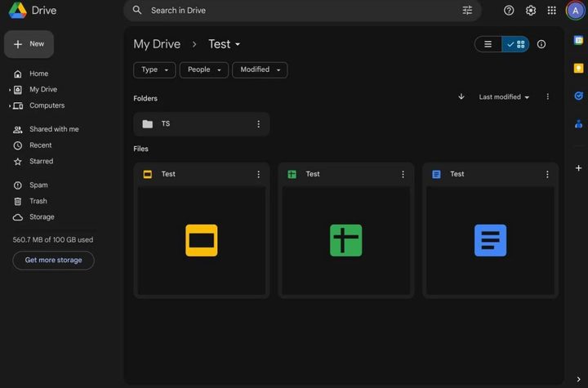
Task: Open Starred in sidebar
Action: coord(41,161)
